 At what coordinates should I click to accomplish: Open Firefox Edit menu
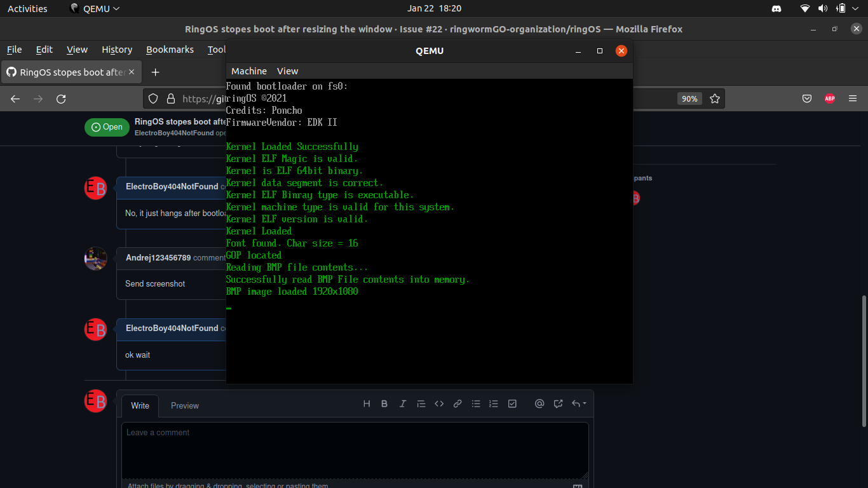tap(44, 50)
